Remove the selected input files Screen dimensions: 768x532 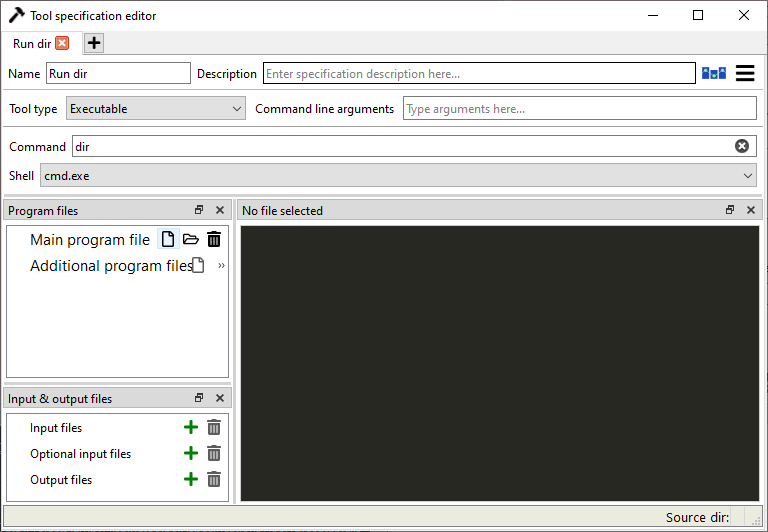[214, 427]
